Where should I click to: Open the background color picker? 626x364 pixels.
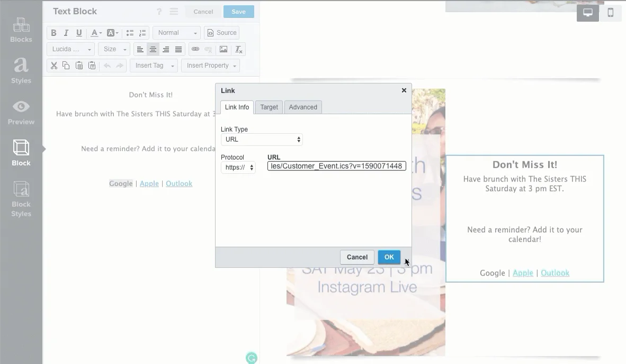coord(112,33)
